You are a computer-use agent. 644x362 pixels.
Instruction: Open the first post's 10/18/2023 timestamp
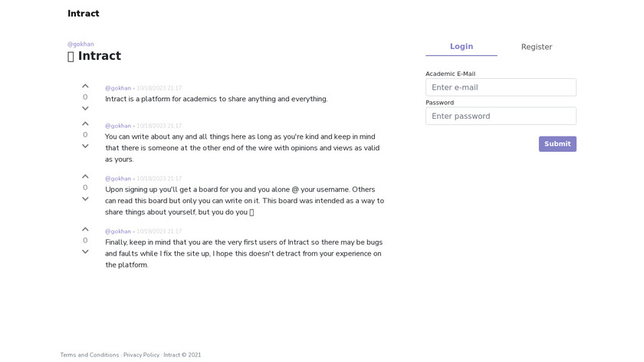(x=159, y=88)
